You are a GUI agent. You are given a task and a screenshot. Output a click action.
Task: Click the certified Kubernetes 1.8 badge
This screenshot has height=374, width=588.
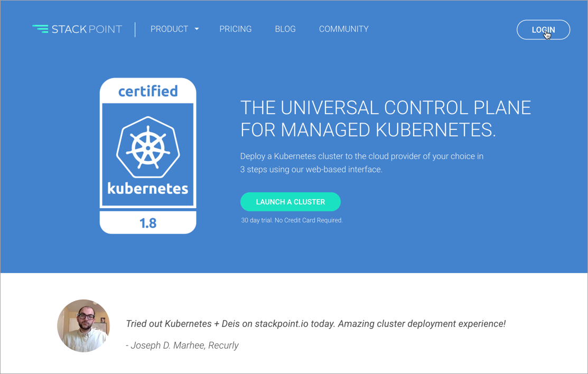(148, 156)
